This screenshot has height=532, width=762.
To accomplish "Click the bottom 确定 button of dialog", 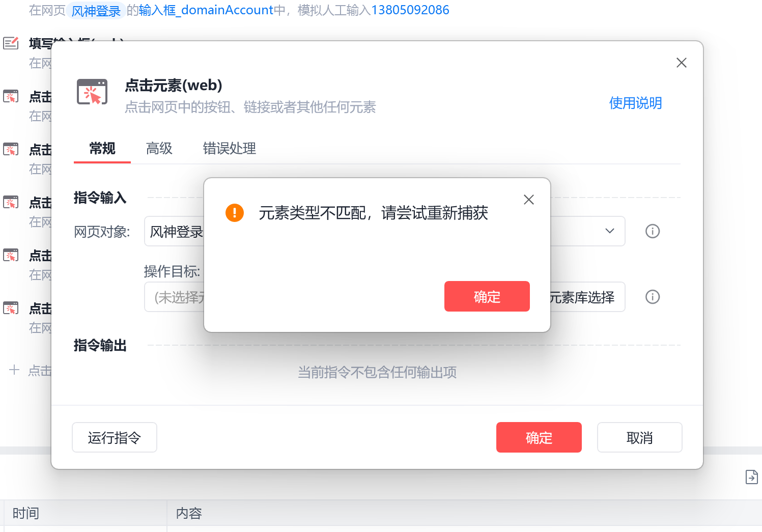I will [x=539, y=437].
